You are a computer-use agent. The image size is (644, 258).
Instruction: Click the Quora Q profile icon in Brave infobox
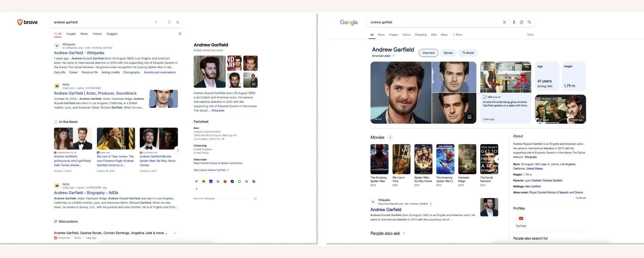218,181
